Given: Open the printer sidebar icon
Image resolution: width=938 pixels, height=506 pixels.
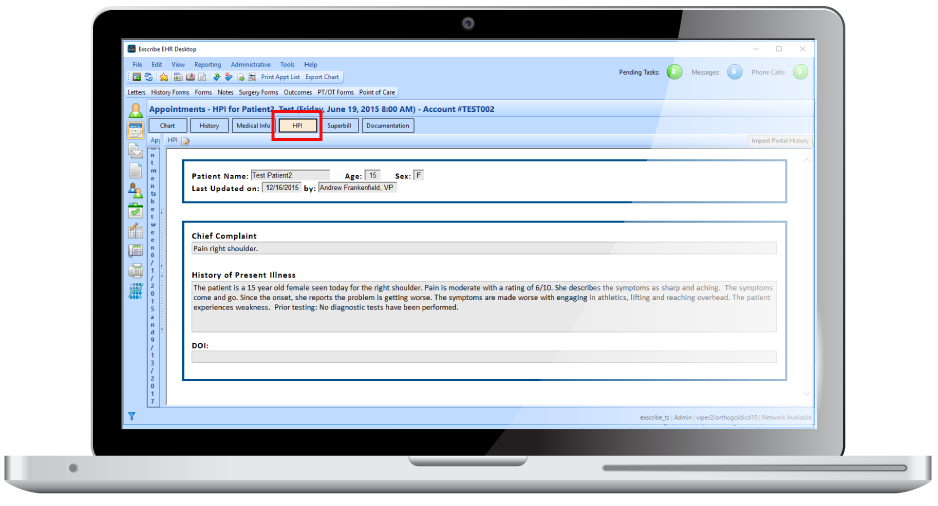Looking at the screenshot, I should (x=136, y=270).
